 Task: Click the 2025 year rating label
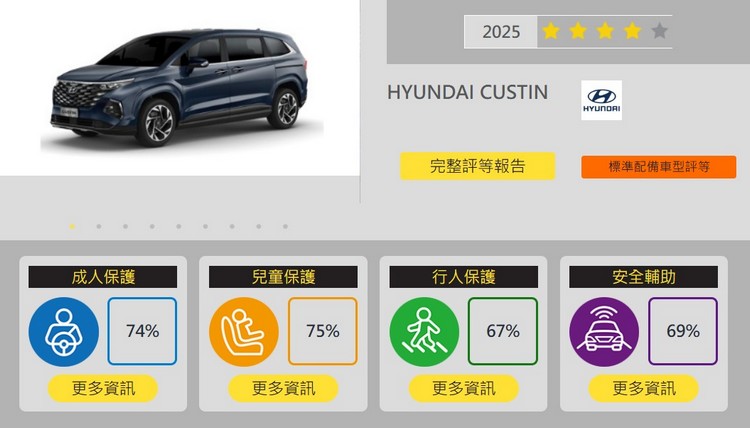tap(501, 32)
